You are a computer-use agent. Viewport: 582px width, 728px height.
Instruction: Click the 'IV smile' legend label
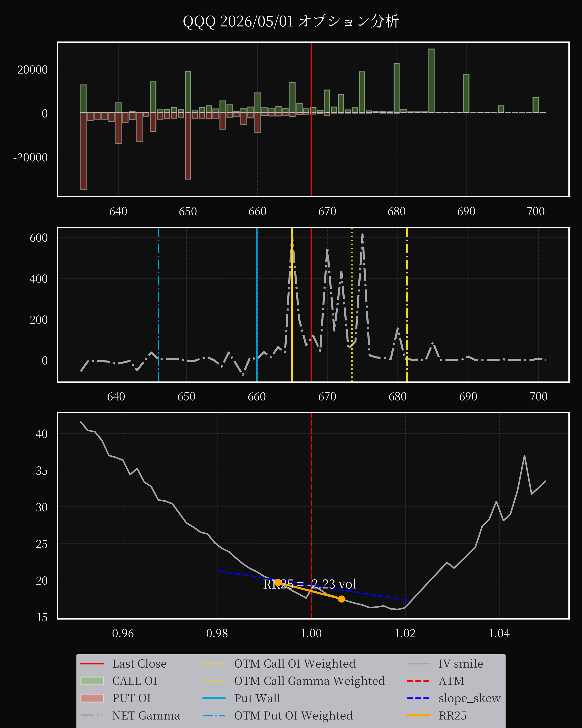[x=461, y=664]
